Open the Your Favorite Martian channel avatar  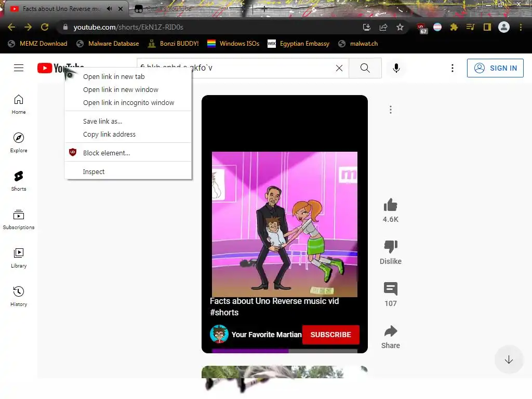pyautogui.click(x=219, y=334)
